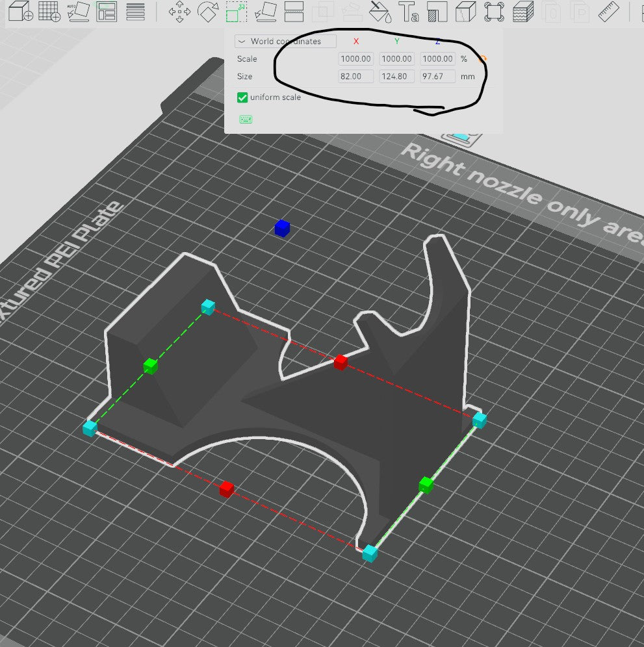The height and width of the screenshot is (647, 644).
Task: Select the Move tool arrows icon
Action: pos(179,12)
